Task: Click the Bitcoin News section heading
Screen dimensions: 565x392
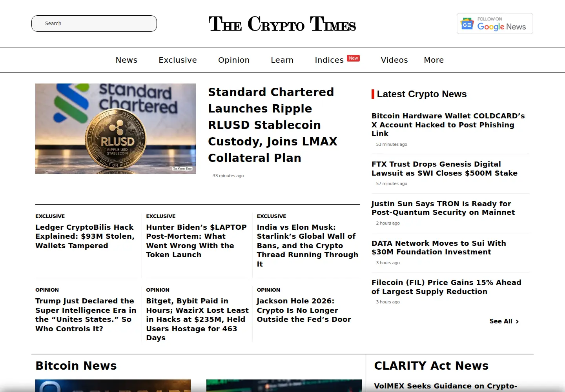Action: 76,366
